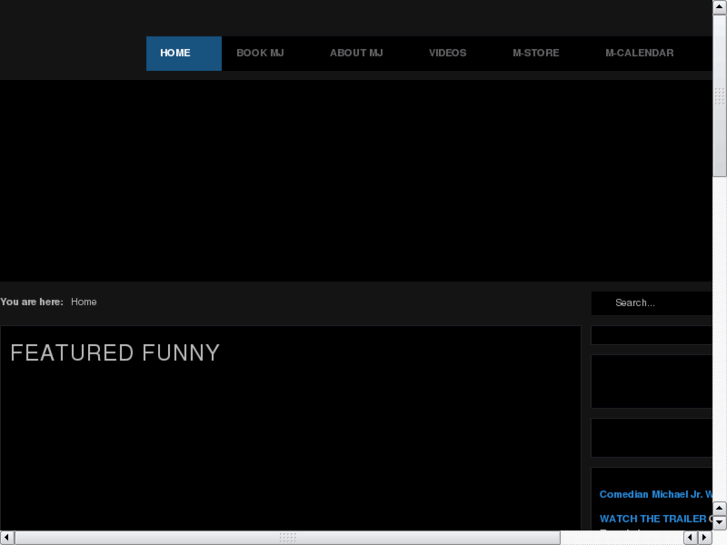727x545 pixels.
Task: Click the down arrow on vertical scrollbar
Action: 719,523
